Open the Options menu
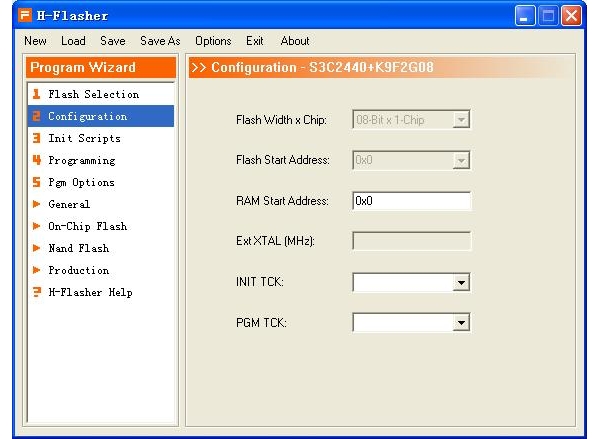This screenshot has width=600, height=439. (x=213, y=41)
